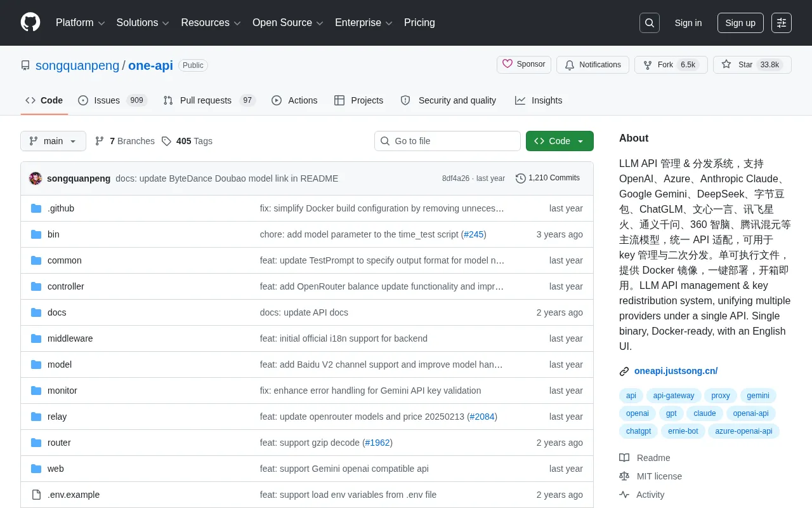The height and width of the screenshot is (508, 812).
Task: Open the middleware folder
Action: (70, 338)
